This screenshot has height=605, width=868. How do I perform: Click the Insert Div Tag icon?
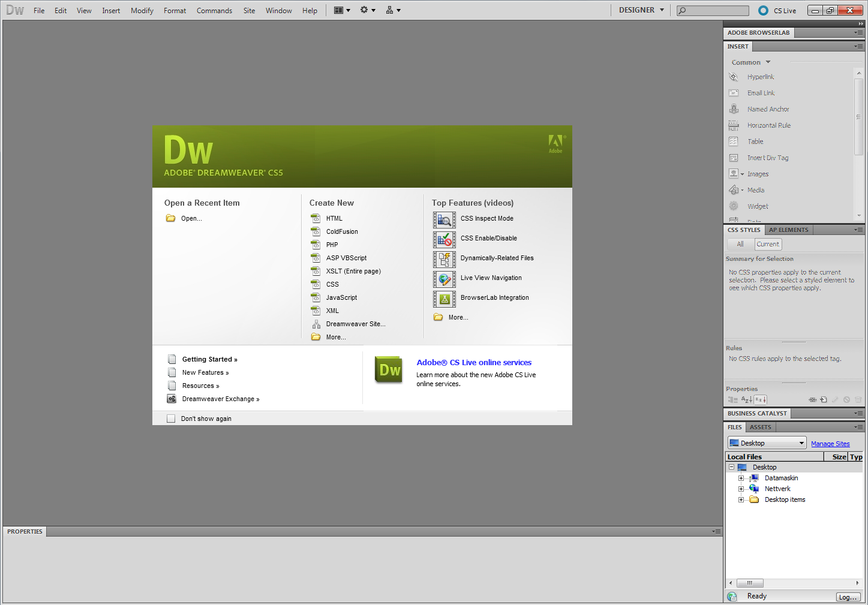734,158
